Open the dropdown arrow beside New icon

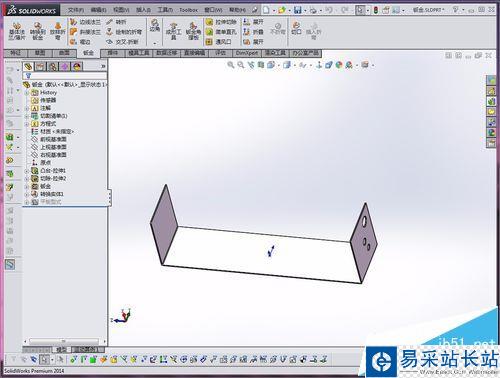coord(274,11)
